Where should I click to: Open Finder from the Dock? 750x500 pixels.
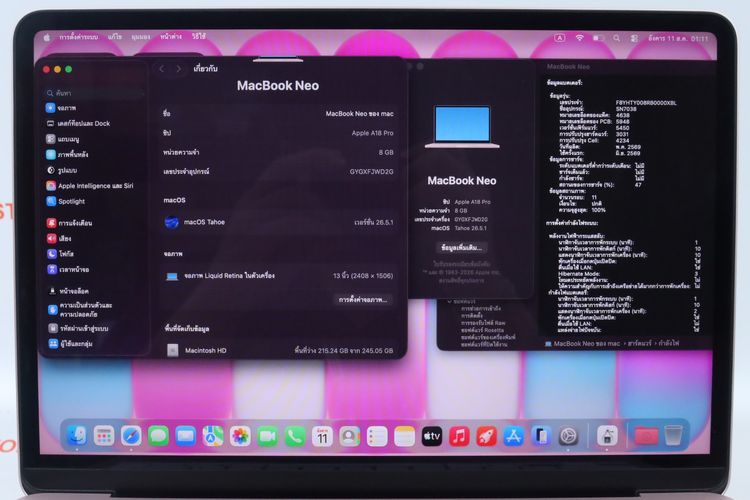[77, 436]
